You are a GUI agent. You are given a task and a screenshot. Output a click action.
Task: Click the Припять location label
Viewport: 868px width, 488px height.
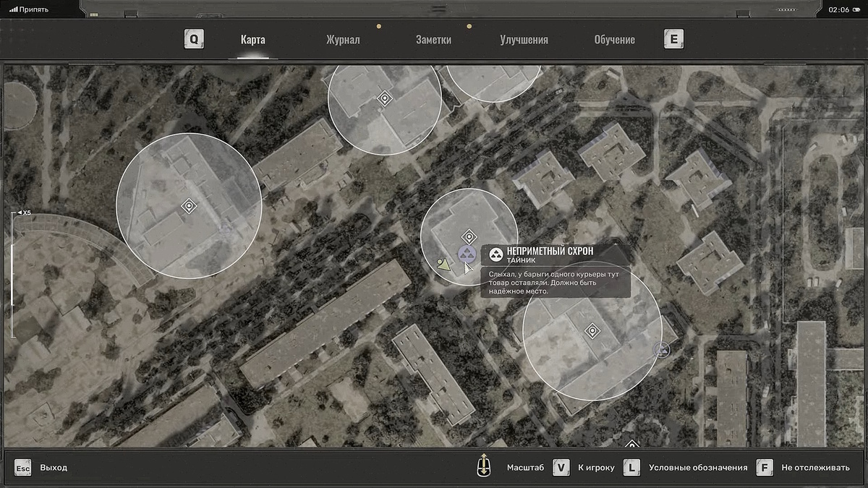click(34, 9)
